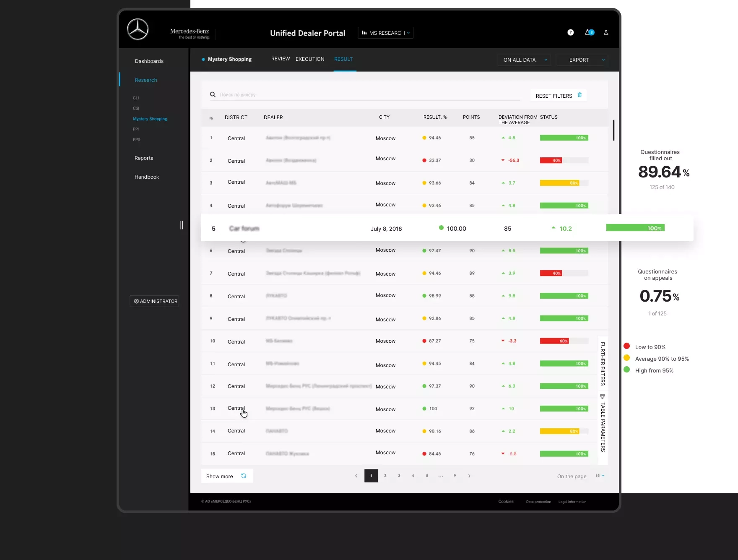Switch to the EXECUTION tab
738x560 pixels.
[x=310, y=59]
